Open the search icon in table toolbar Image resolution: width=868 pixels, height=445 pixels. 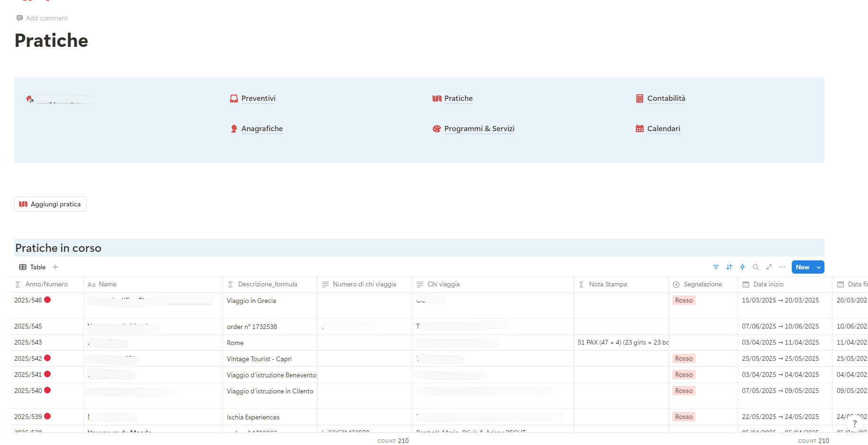[756, 267]
